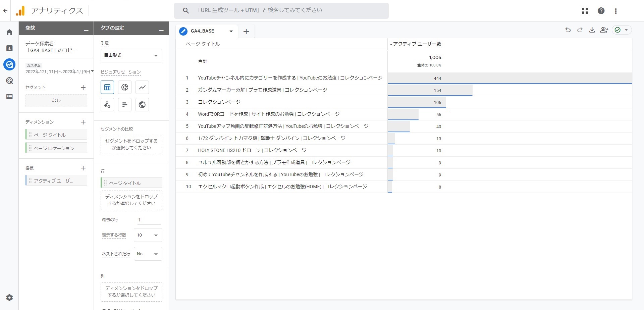Click row 1/72 ダンバイン トカマク機

click(x=271, y=138)
